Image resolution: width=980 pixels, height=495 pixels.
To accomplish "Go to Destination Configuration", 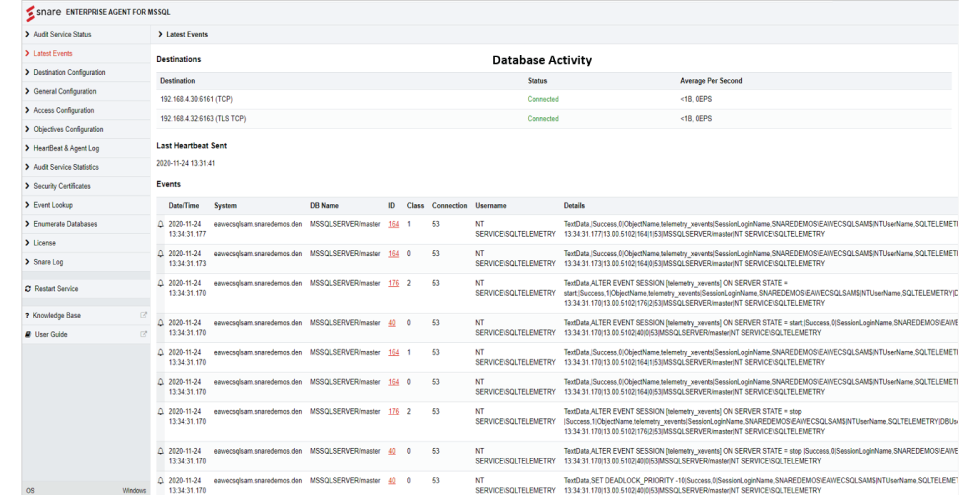I will click(69, 72).
